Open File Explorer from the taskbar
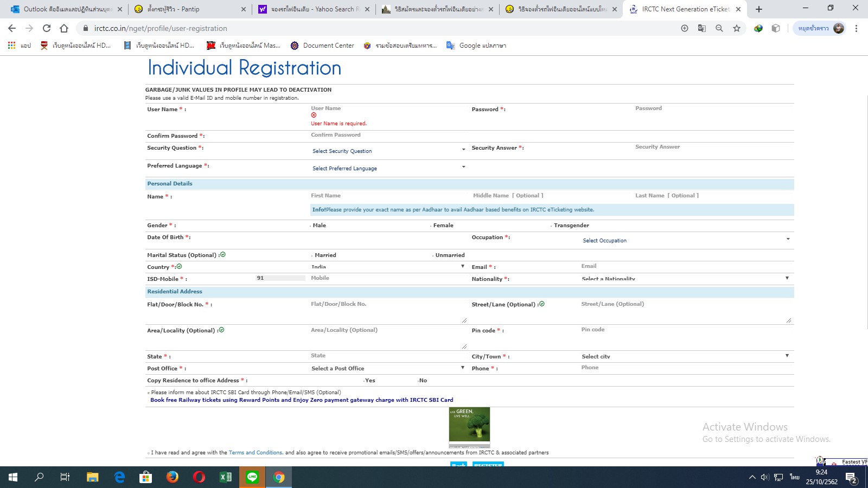Viewport: 868px width, 488px height. click(x=93, y=477)
